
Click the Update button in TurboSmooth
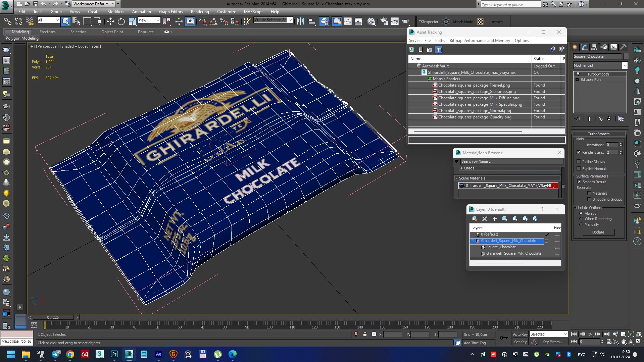(598, 232)
